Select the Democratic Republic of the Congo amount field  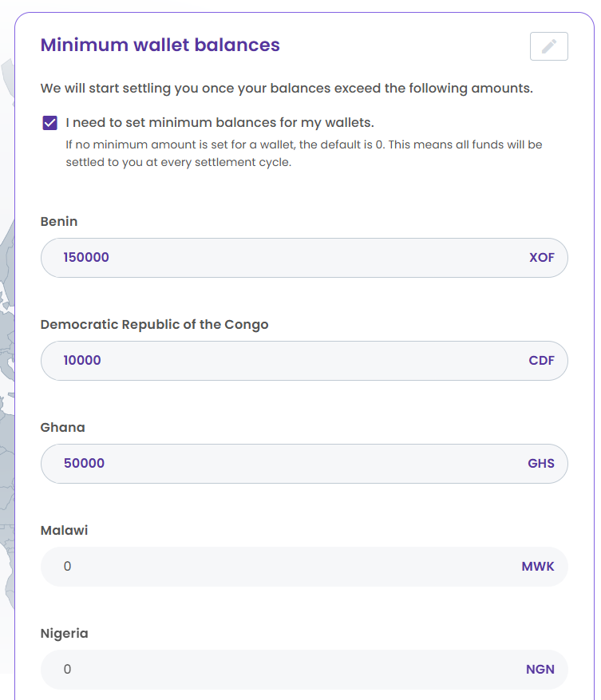(304, 361)
